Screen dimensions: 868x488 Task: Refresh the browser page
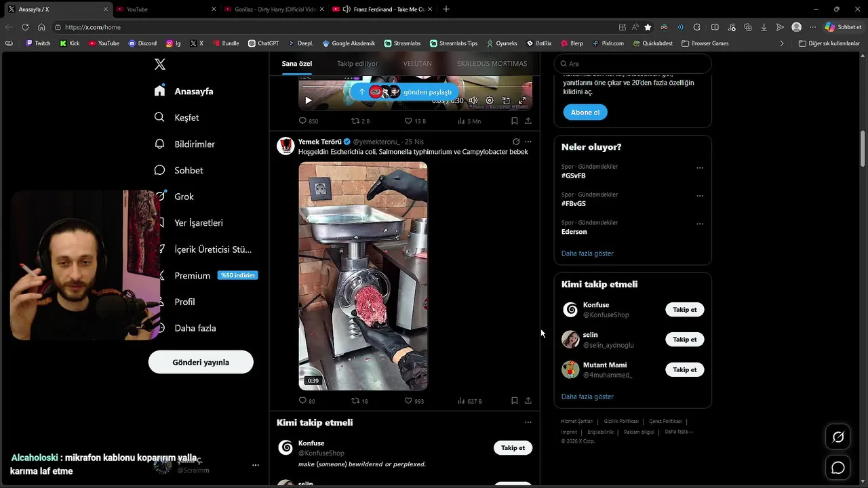[25, 27]
